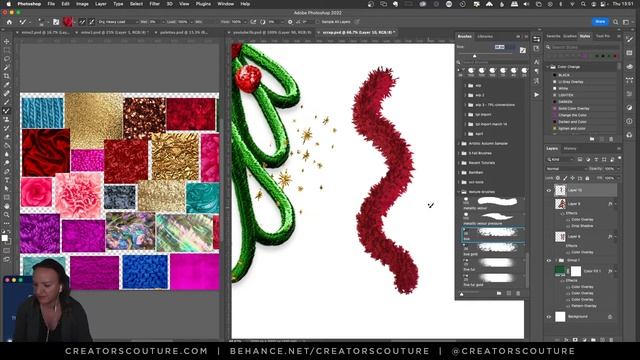Delete brush via Brushes panel trash icon
Screen dimensions: 640x360
click(518, 293)
